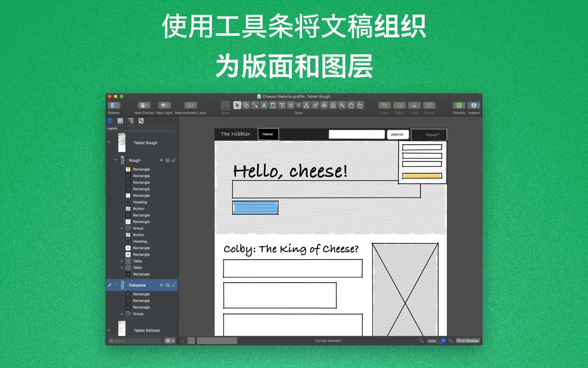
Task: Click the New Layer toolbar icon
Action: [x=164, y=105]
